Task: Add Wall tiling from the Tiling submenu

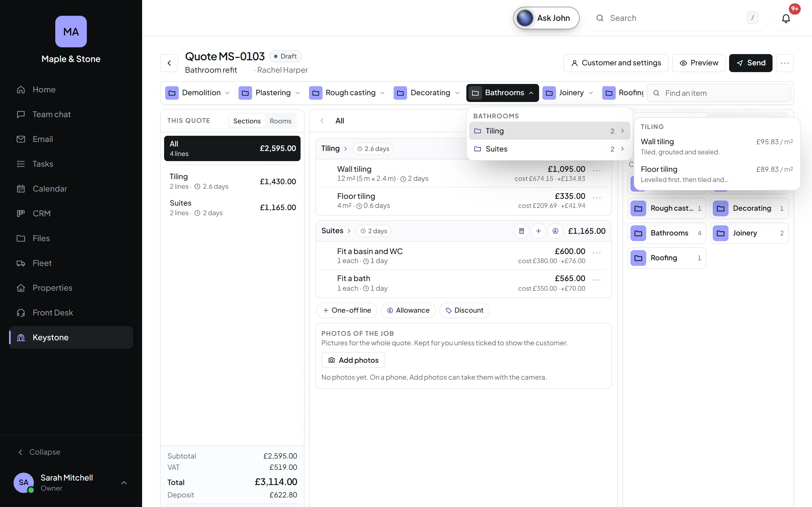Action: (x=717, y=146)
